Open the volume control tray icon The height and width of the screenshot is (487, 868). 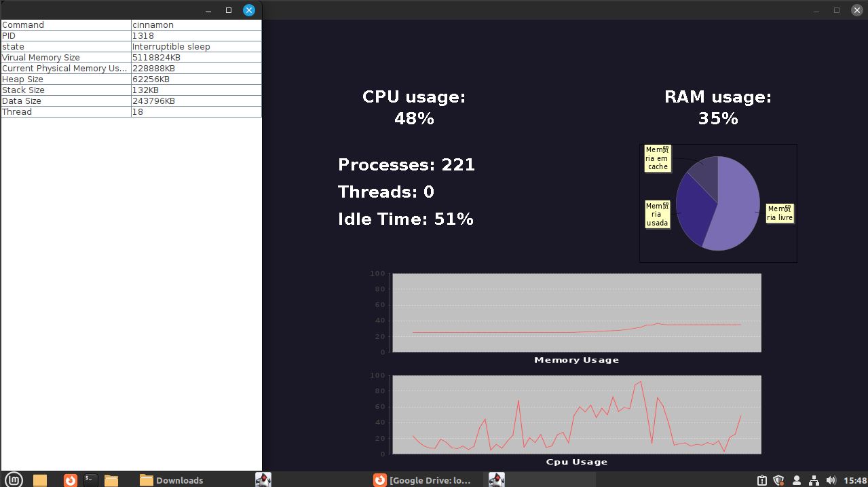click(x=831, y=480)
